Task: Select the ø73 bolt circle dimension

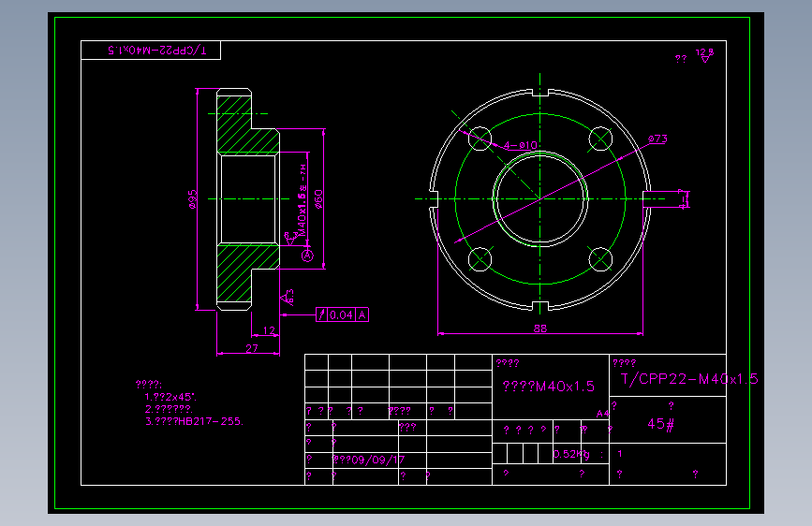Action: 657,139
